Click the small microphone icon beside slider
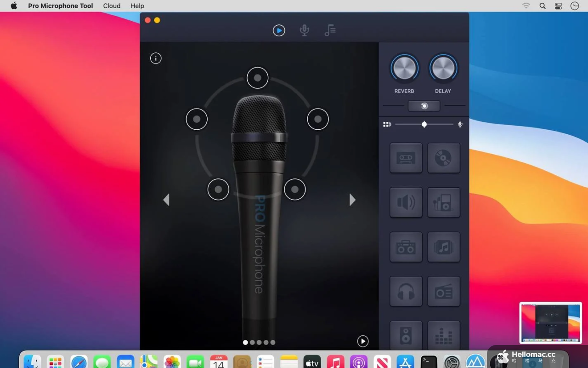The height and width of the screenshot is (368, 588). 460,124
